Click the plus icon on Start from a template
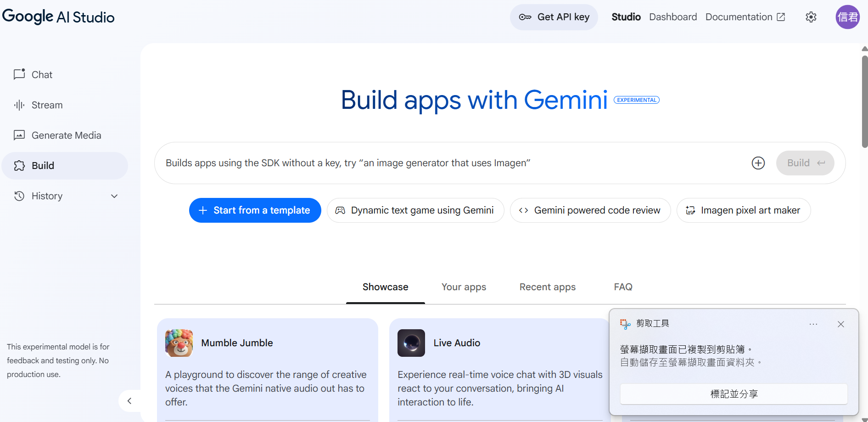This screenshot has width=868, height=422. click(x=203, y=210)
